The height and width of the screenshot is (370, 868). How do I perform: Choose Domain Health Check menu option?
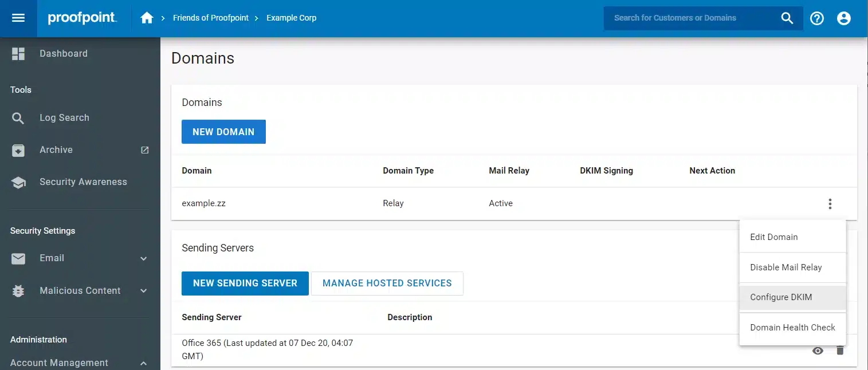click(x=792, y=328)
